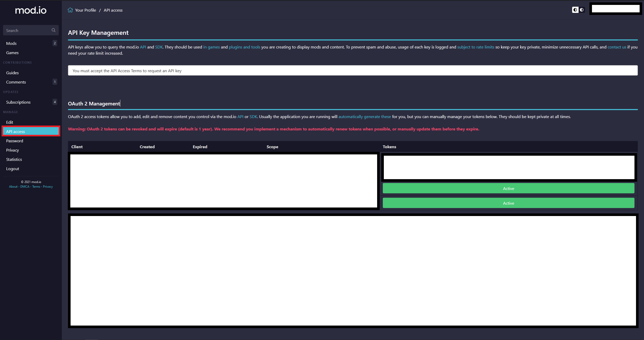Click the mod.io logo
Viewport: 644px width, 340px height.
coord(31,10)
